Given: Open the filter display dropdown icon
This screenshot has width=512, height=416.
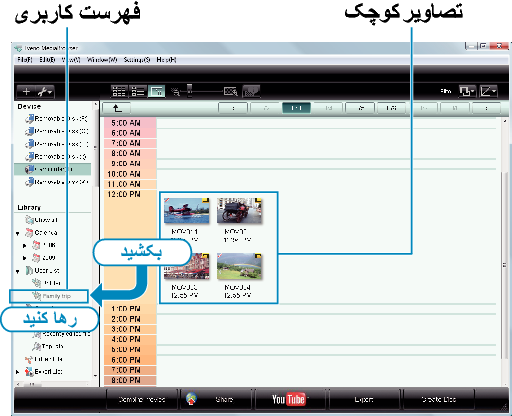Looking at the screenshot, I should coord(467,91).
